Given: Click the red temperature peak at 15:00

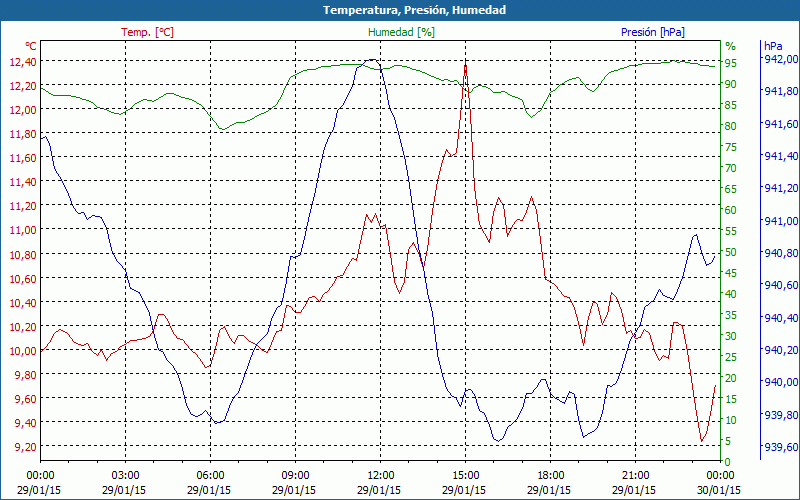Looking at the screenshot, I should pyautogui.click(x=465, y=63).
